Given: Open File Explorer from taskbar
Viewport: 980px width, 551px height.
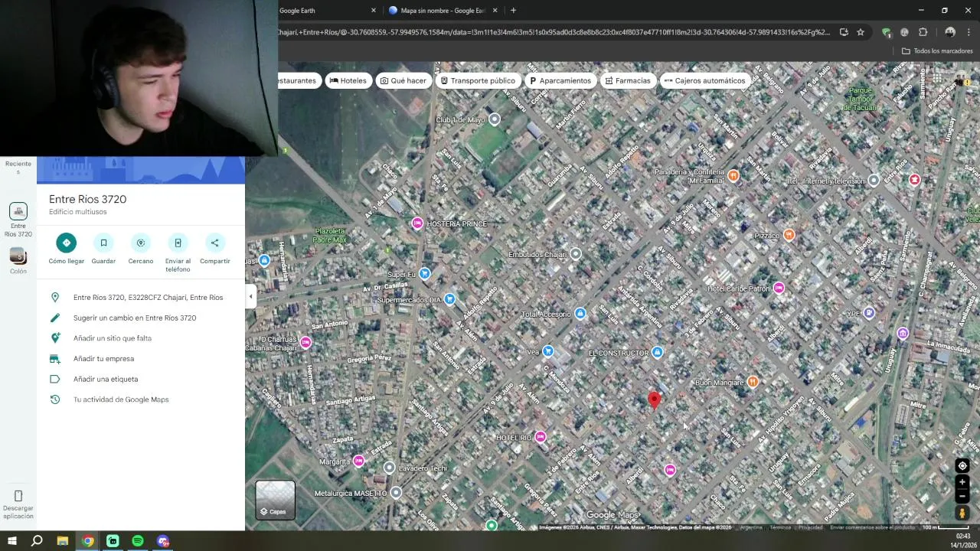Looking at the screenshot, I should click(x=63, y=541).
